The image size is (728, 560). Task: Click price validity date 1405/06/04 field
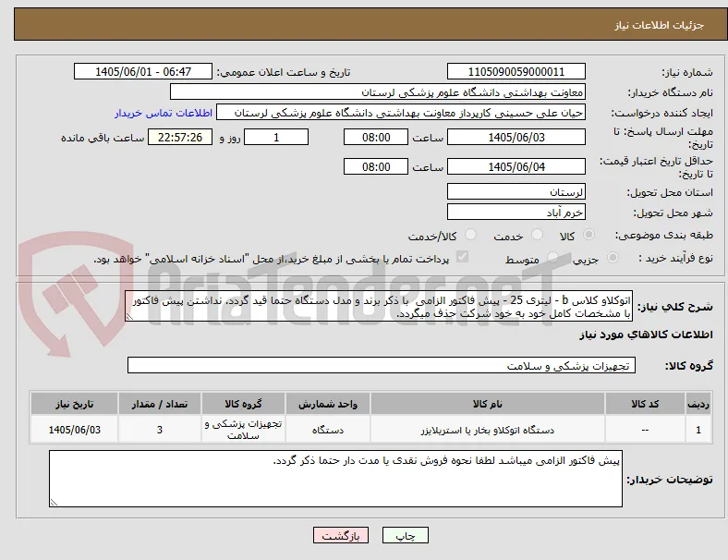(x=516, y=166)
